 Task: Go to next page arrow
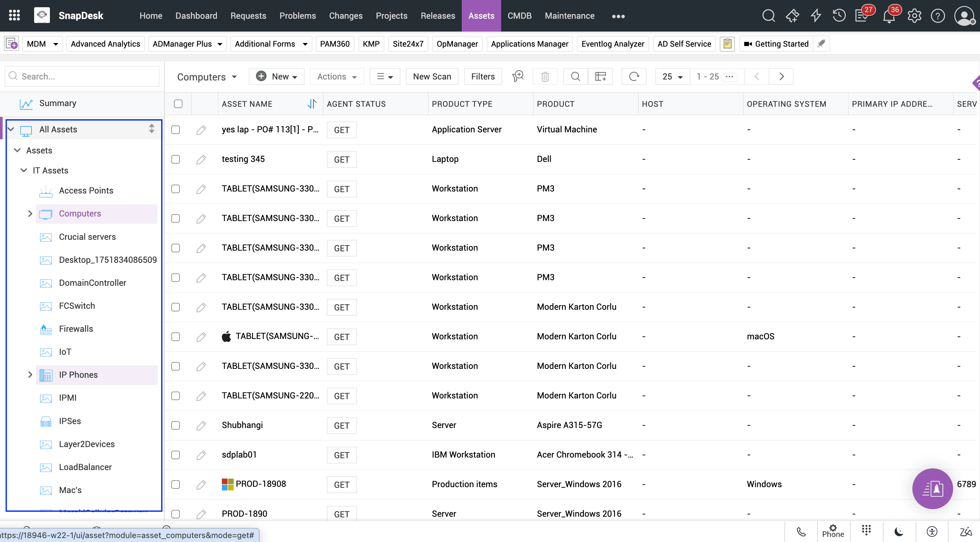tap(781, 77)
